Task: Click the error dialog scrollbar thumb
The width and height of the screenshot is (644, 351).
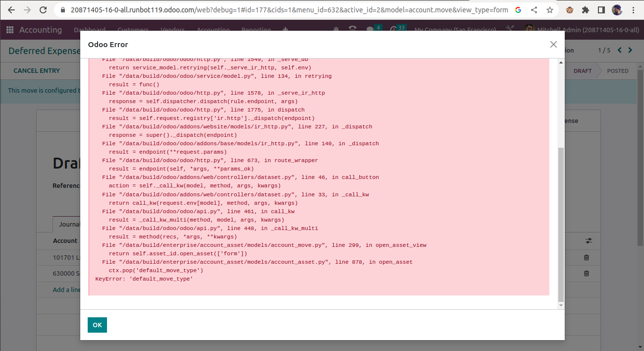Action: pyautogui.click(x=561, y=224)
